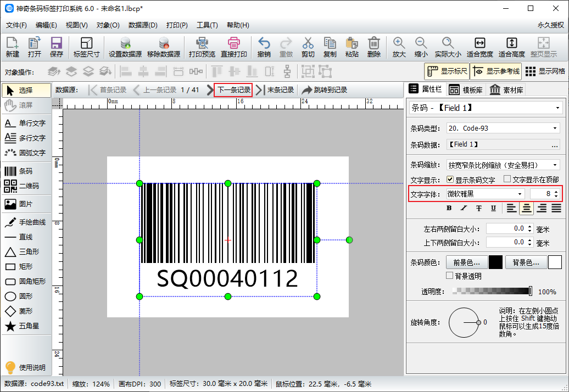Delete object with 删除 trash icon
Image resolution: width=569 pixels, height=392 pixels.
pos(374,47)
